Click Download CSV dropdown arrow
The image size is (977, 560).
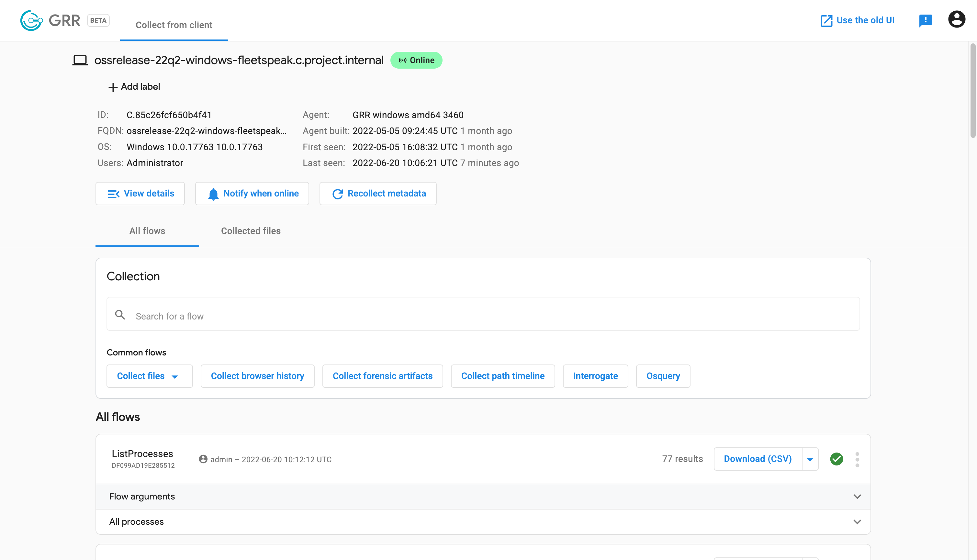tap(810, 459)
